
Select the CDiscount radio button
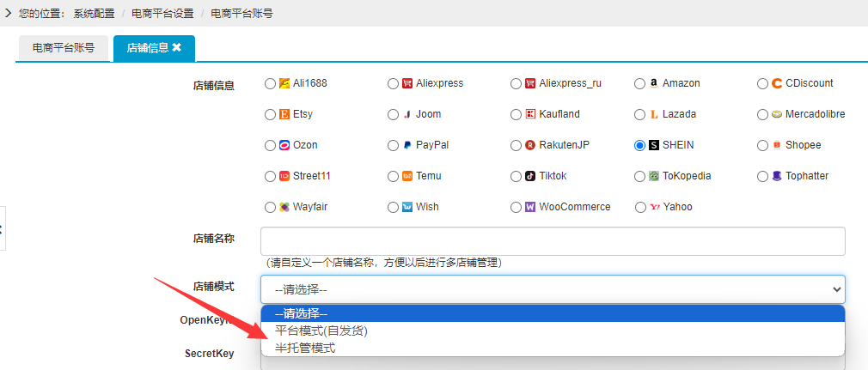coord(762,84)
